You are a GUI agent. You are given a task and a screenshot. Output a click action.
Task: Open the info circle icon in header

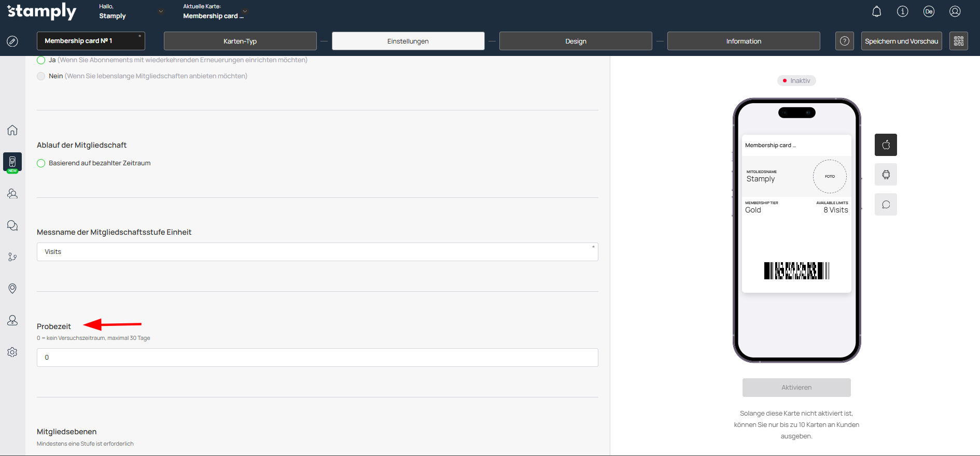pyautogui.click(x=902, y=11)
